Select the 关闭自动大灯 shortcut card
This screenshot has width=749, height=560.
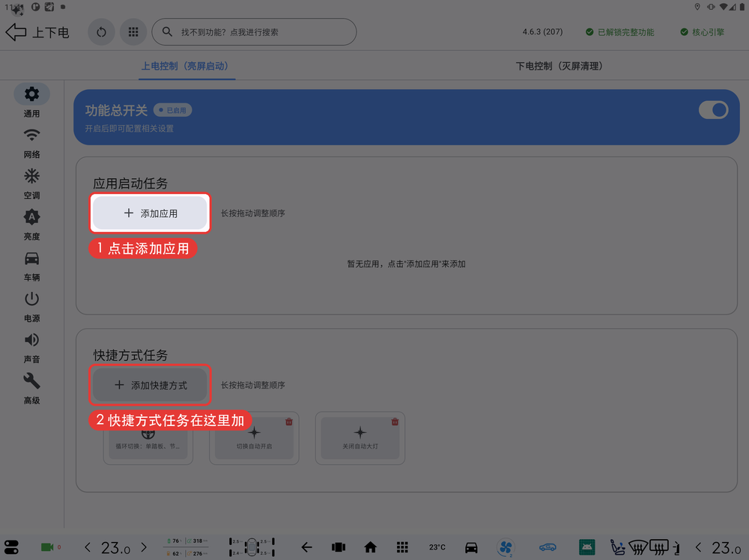pyautogui.click(x=360, y=438)
